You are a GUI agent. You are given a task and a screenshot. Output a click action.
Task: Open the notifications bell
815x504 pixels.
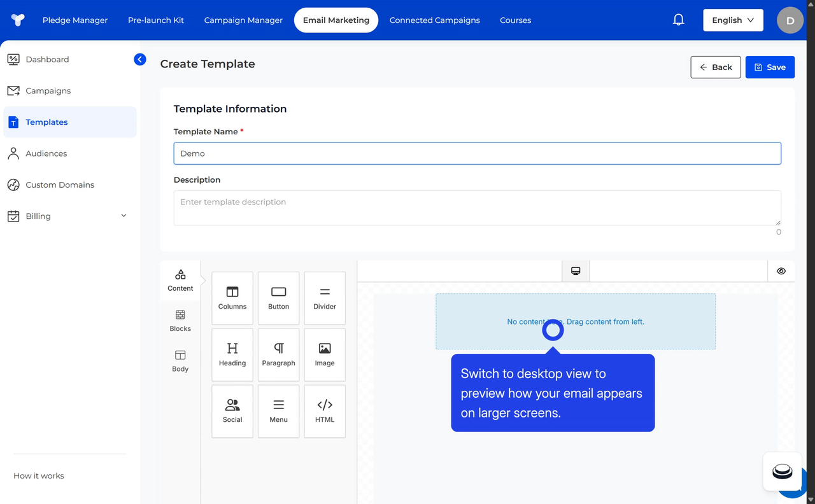(x=679, y=20)
